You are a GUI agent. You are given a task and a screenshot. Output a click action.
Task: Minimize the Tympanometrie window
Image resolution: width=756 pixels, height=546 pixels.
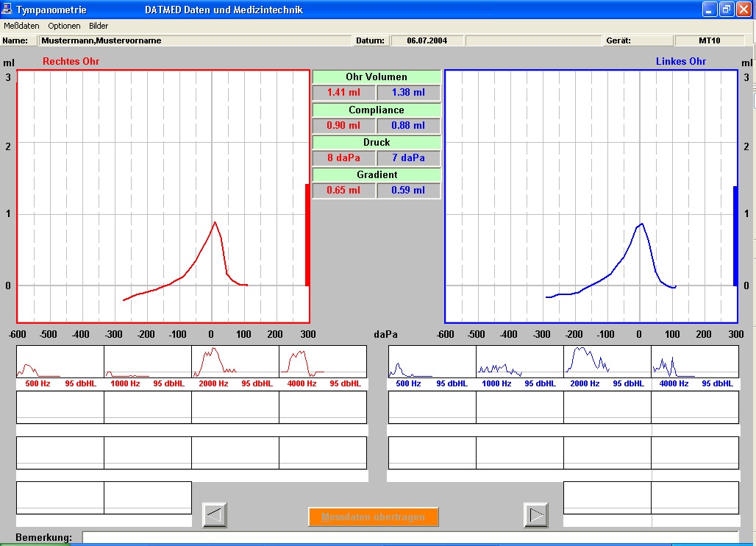pyautogui.click(x=709, y=9)
